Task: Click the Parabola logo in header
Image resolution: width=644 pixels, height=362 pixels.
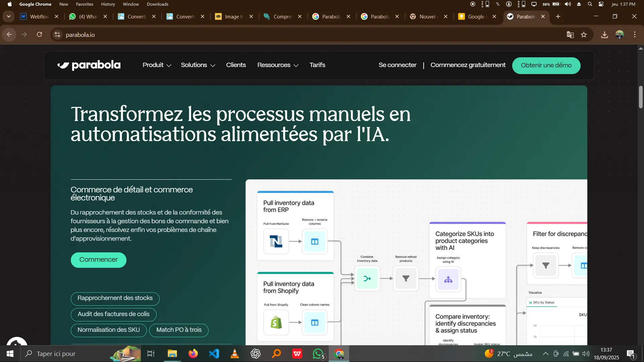Action: [89, 65]
